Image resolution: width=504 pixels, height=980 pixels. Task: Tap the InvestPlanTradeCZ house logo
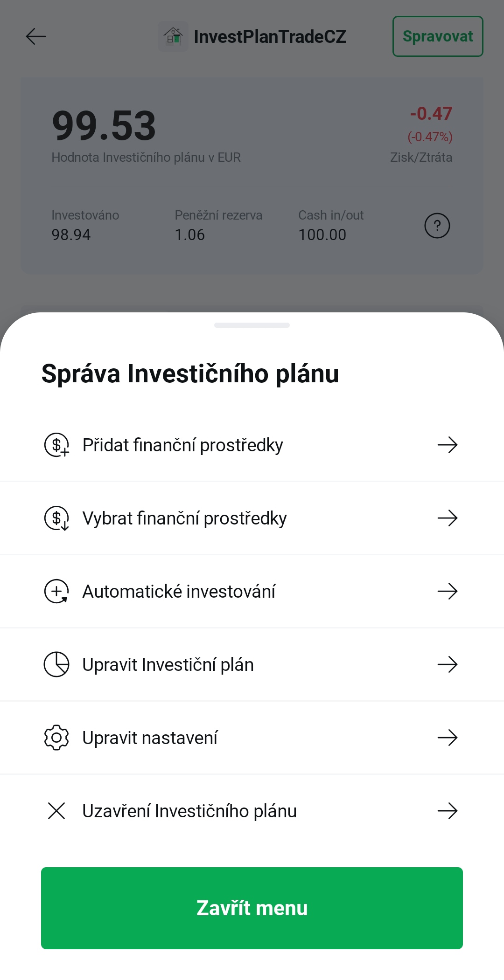pos(173,36)
